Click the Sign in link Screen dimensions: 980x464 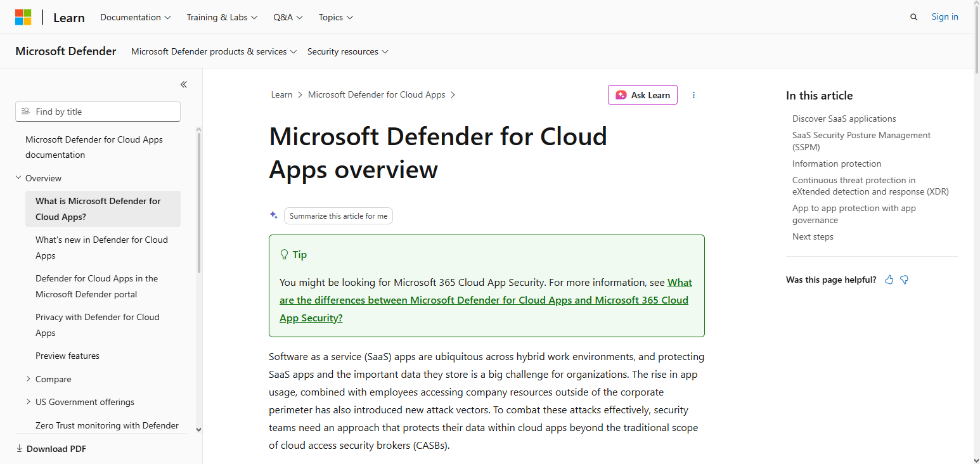(945, 17)
